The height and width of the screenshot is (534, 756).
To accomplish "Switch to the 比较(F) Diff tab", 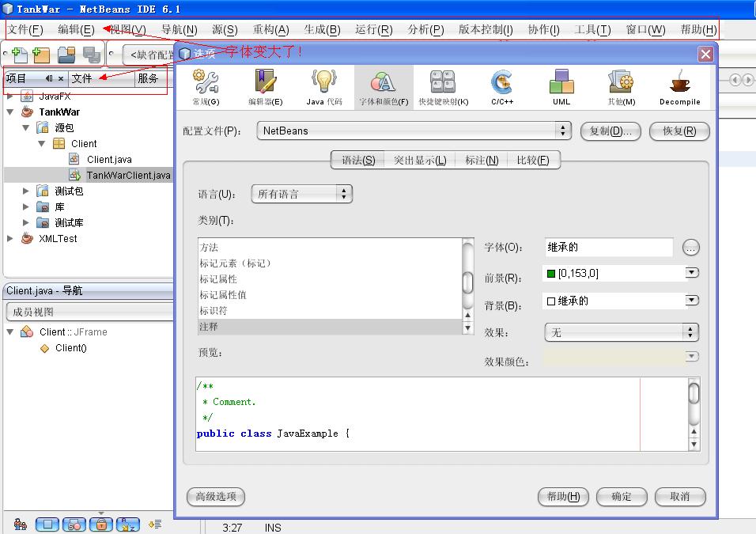I will pyautogui.click(x=533, y=160).
